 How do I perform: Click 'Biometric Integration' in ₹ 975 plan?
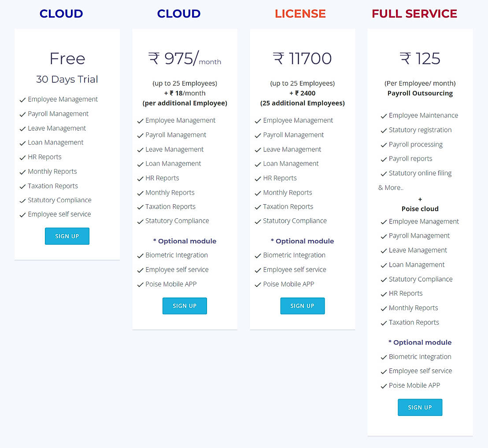(x=177, y=255)
